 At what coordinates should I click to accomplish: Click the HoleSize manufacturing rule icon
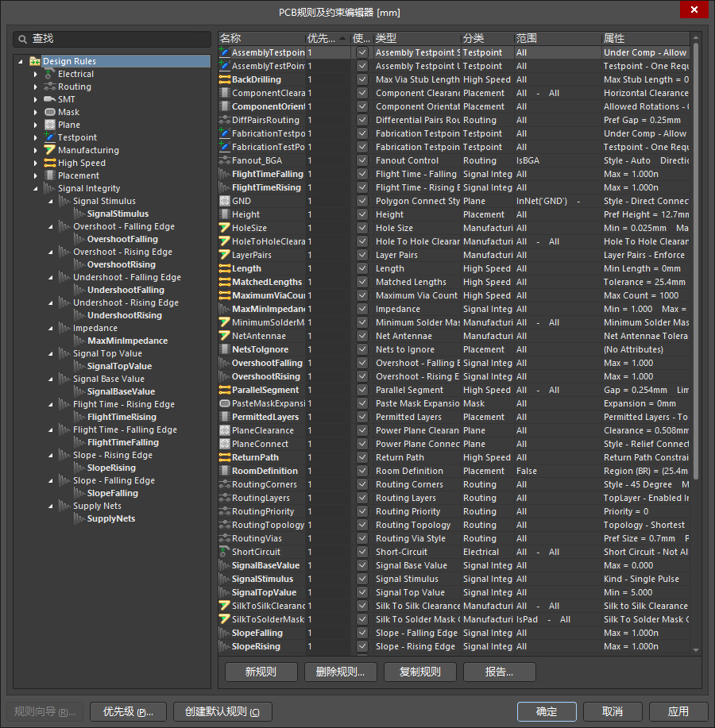click(225, 228)
